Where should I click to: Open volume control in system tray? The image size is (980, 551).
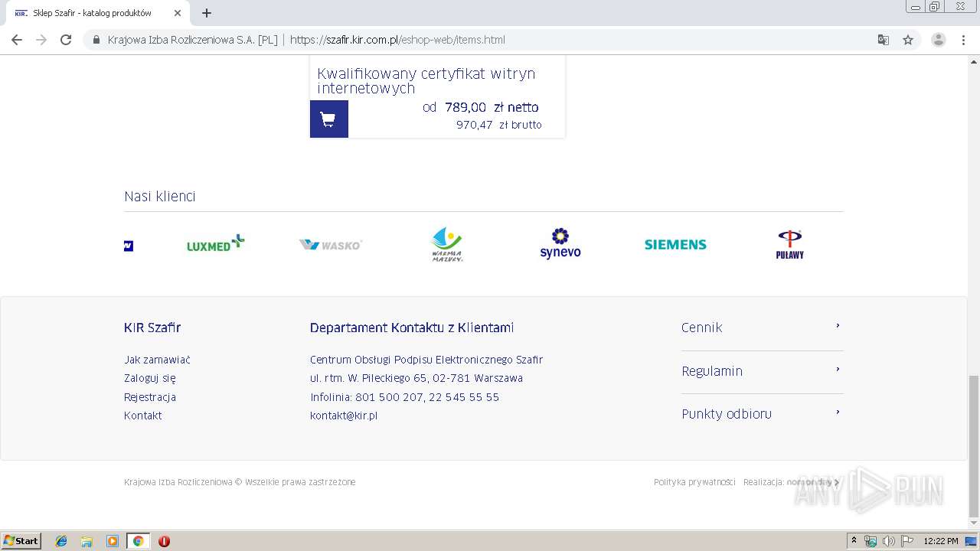pyautogui.click(x=889, y=541)
